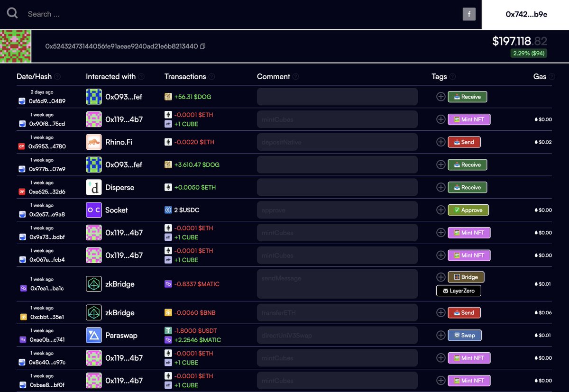
Task: Click the Rhino.Fi logo icon
Action: (94, 142)
